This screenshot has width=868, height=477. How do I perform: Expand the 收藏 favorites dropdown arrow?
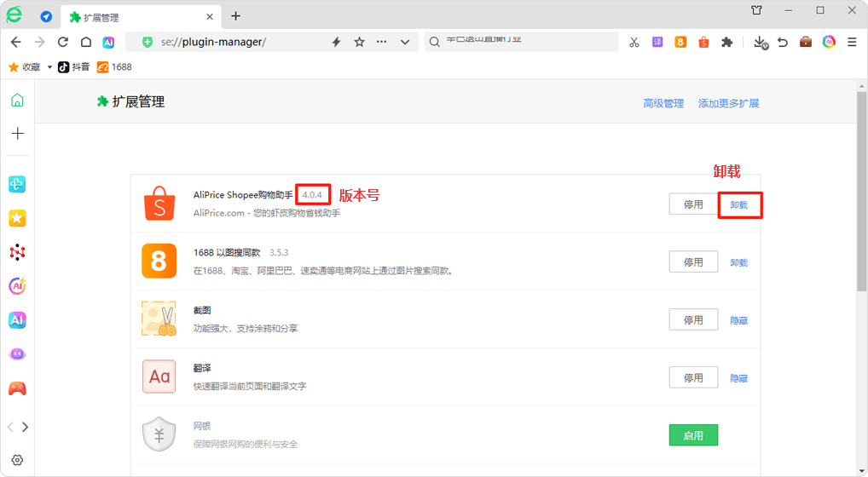click(49, 66)
